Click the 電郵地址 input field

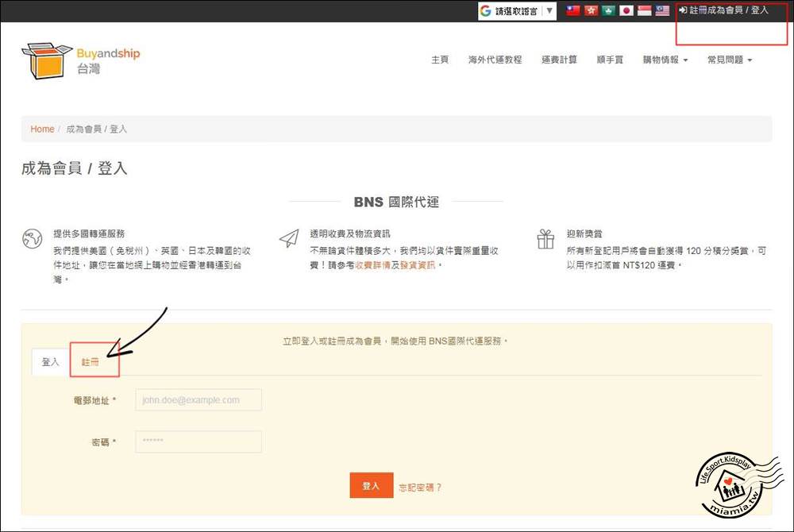[198, 400]
